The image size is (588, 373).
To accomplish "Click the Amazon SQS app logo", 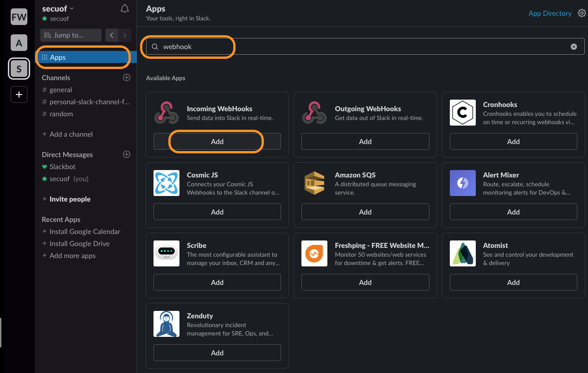I will (x=314, y=183).
